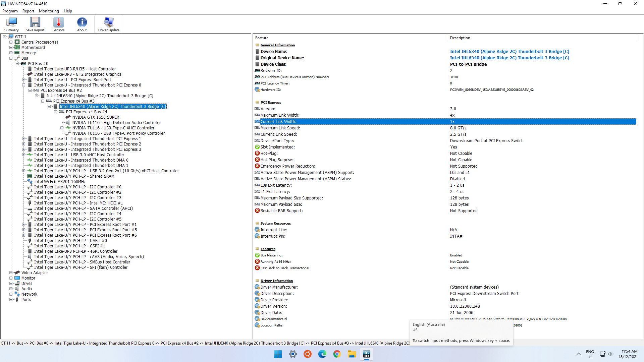This screenshot has height=362, width=644.
Task: Click the Audio node speaker icon
Action: pyautogui.click(x=17, y=289)
